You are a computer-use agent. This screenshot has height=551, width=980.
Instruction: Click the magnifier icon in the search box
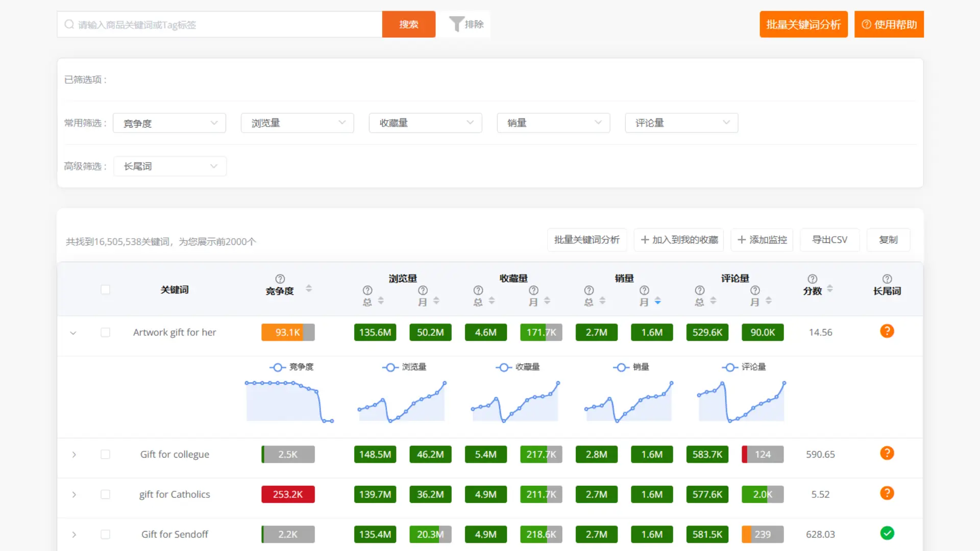point(69,24)
